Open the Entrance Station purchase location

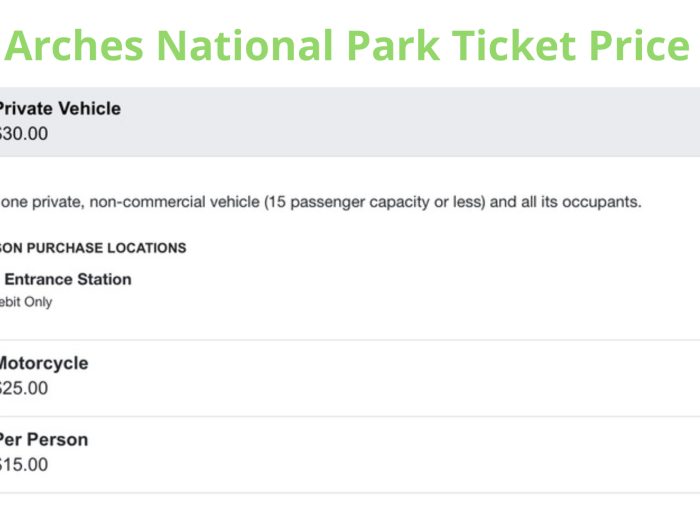pos(68,279)
